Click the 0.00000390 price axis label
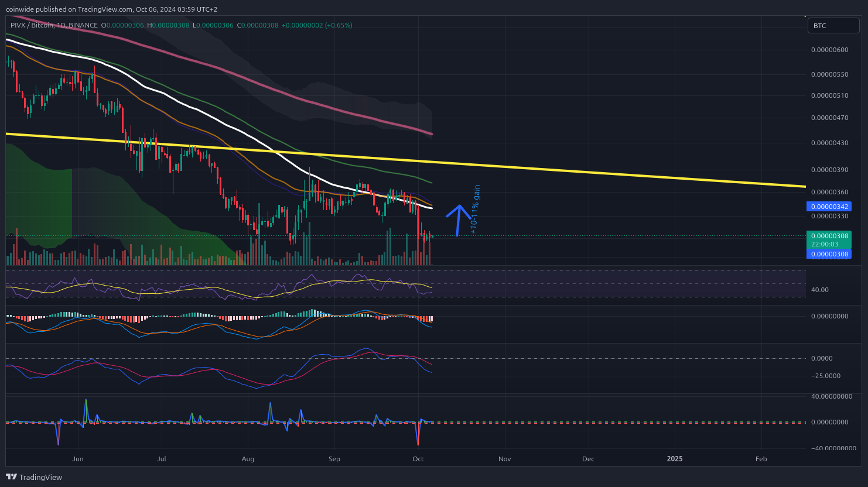This screenshot has height=487, width=868. coord(829,170)
